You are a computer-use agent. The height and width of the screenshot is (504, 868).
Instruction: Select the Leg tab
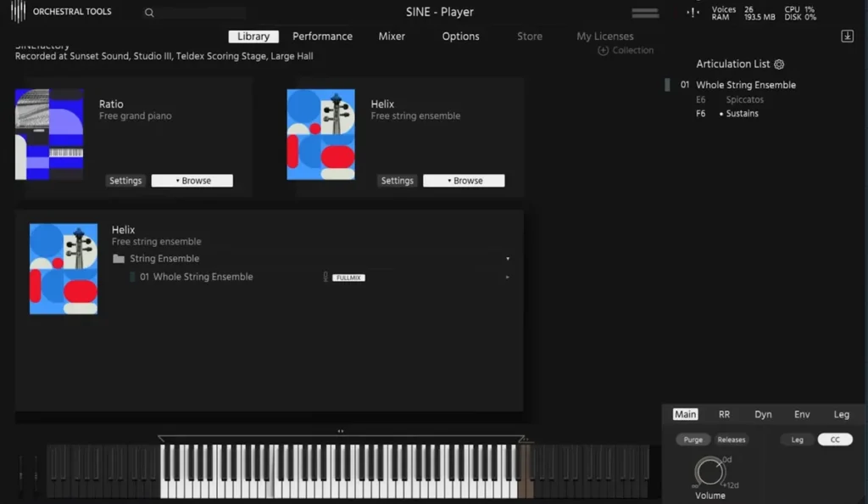coord(842,414)
